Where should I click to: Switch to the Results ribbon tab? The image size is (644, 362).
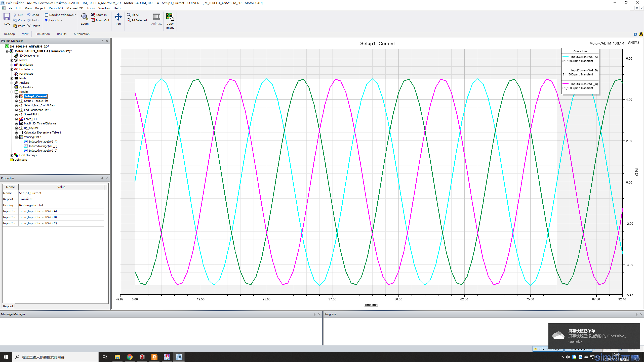click(62, 34)
